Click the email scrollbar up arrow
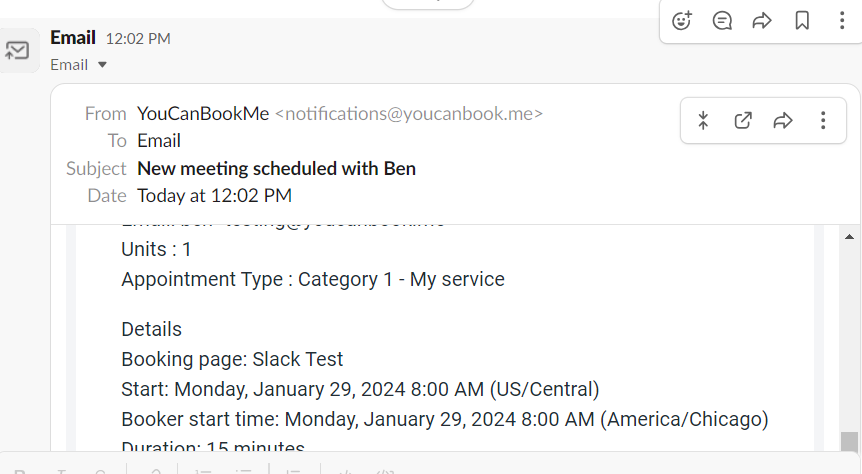 pos(849,236)
